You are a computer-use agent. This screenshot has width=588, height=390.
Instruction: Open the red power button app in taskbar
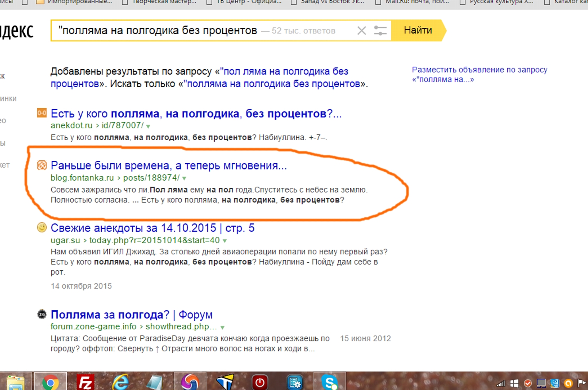(x=260, y=382)
